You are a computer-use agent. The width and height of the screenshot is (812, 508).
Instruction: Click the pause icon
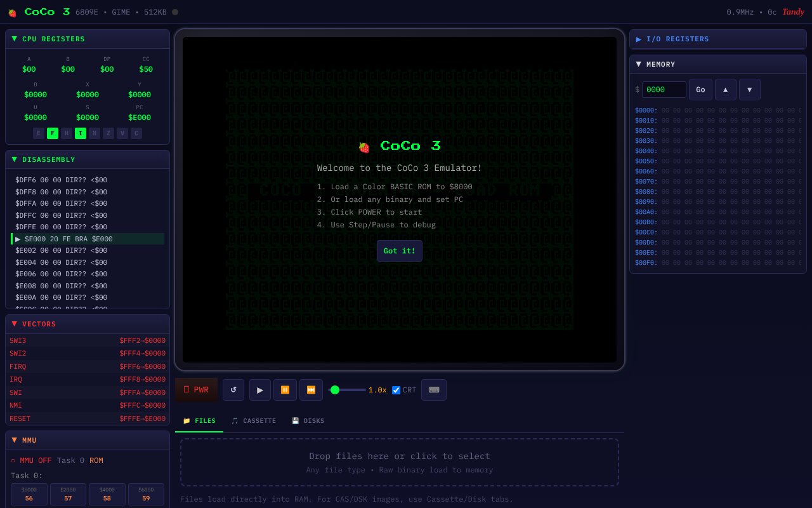click(x=285, y=390)
